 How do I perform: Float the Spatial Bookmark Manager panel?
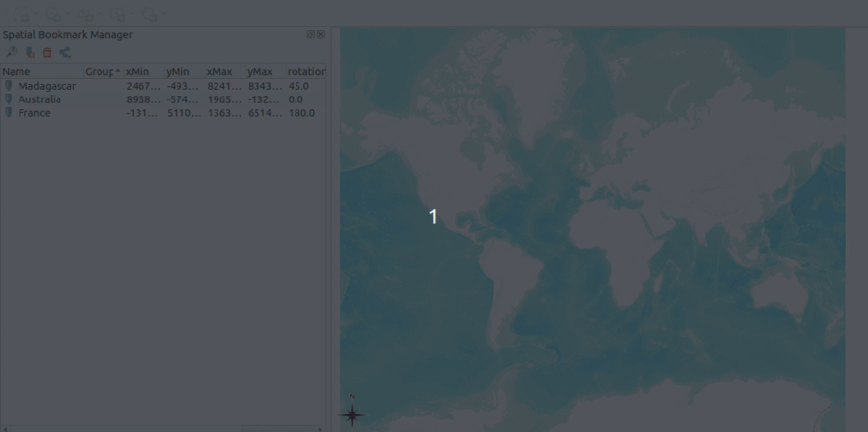pyautogui.click(x=311, y=34)
